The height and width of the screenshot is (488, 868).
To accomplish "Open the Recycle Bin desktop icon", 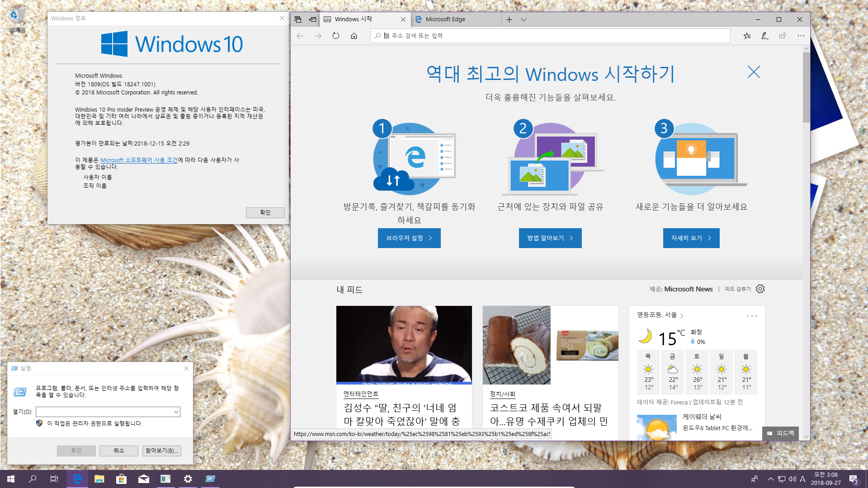I will click(17, 19).
